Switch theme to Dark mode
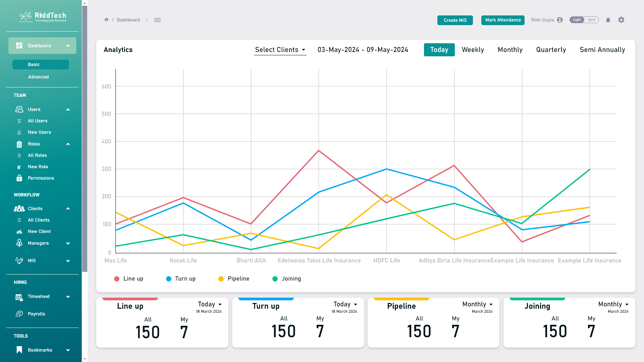The image size is (644, 362). click(592, 20)
